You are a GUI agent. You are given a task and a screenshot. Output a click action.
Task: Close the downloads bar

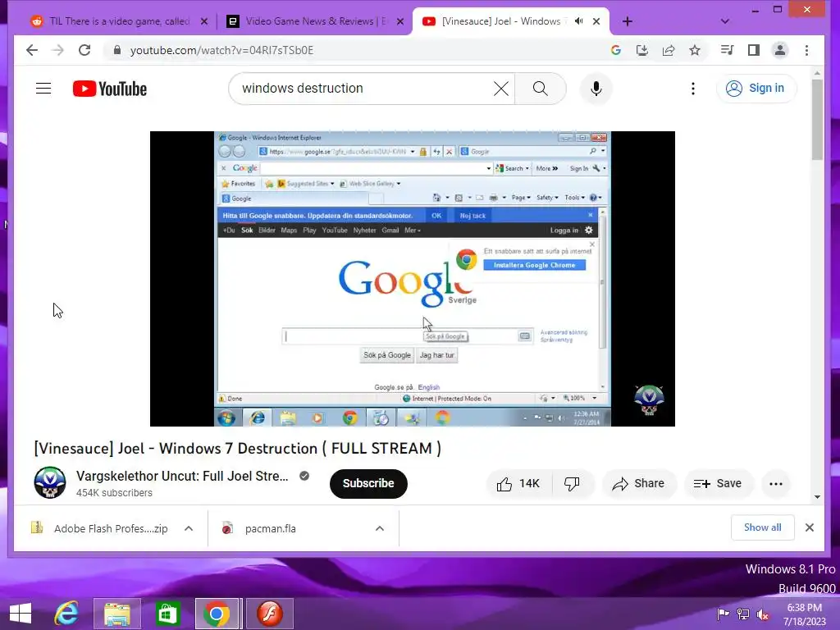coord(810,527)
